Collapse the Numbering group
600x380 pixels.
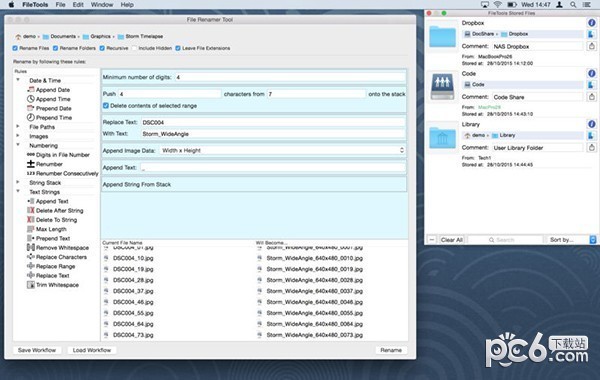(x=18, y=145)
